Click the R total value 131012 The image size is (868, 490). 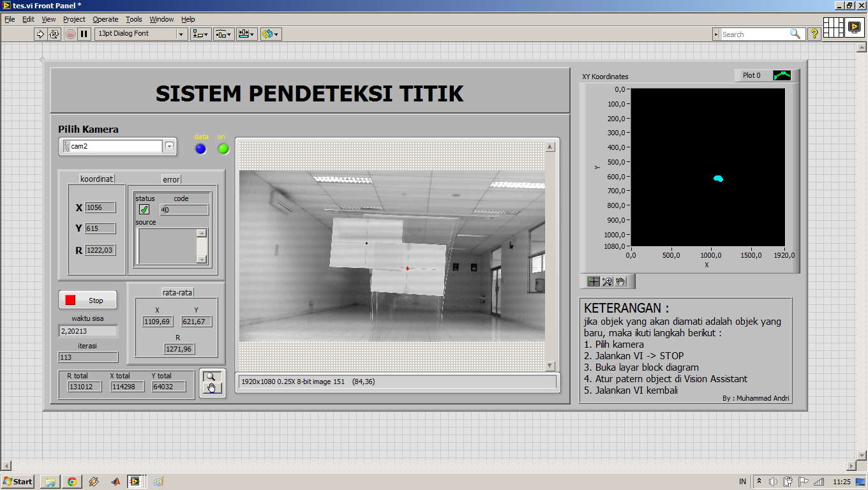pyautogui.click(x=85, y=387)
